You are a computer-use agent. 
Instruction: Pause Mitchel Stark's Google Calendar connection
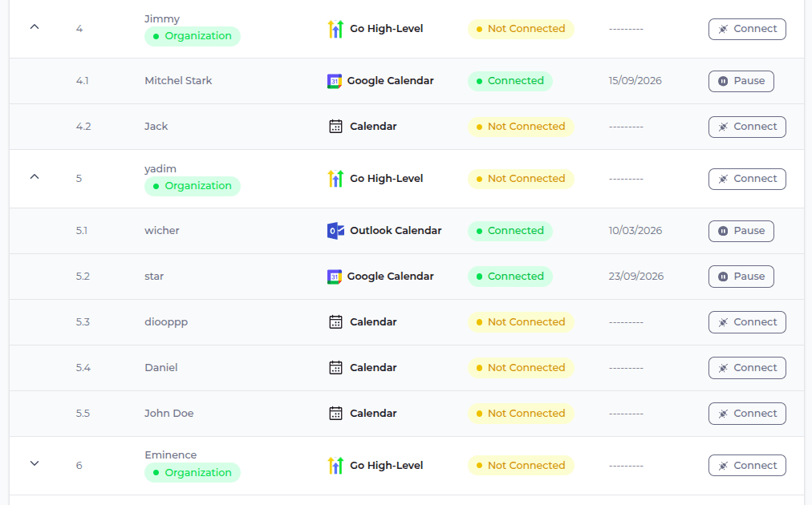[x=741, y=81]
